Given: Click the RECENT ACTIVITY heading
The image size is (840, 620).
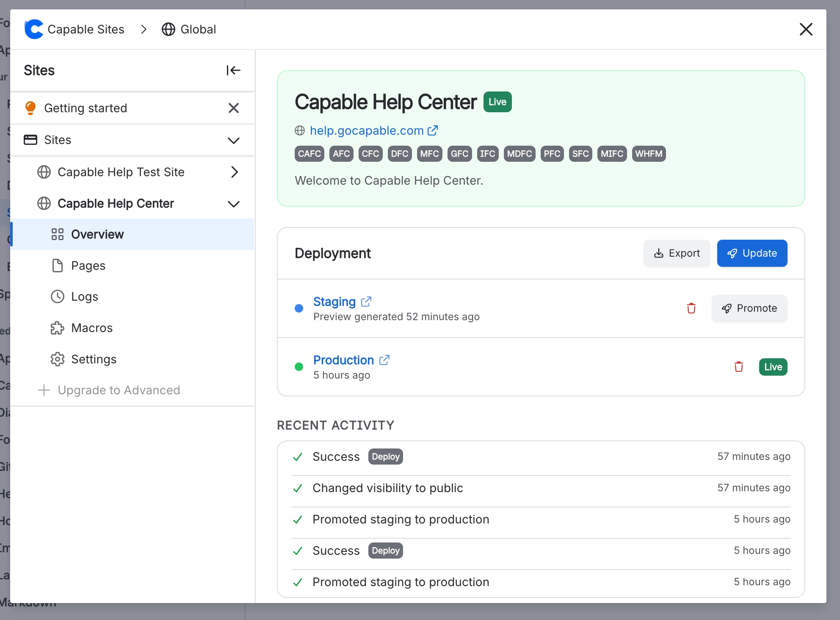Looking at the screenshot, I should pos(336,425).
